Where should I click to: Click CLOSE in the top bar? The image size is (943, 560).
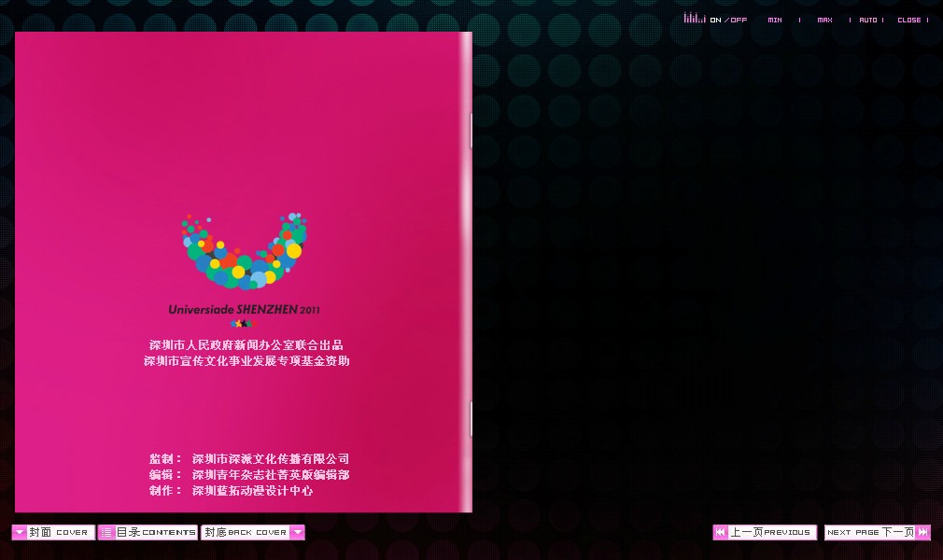coord(908,20)
